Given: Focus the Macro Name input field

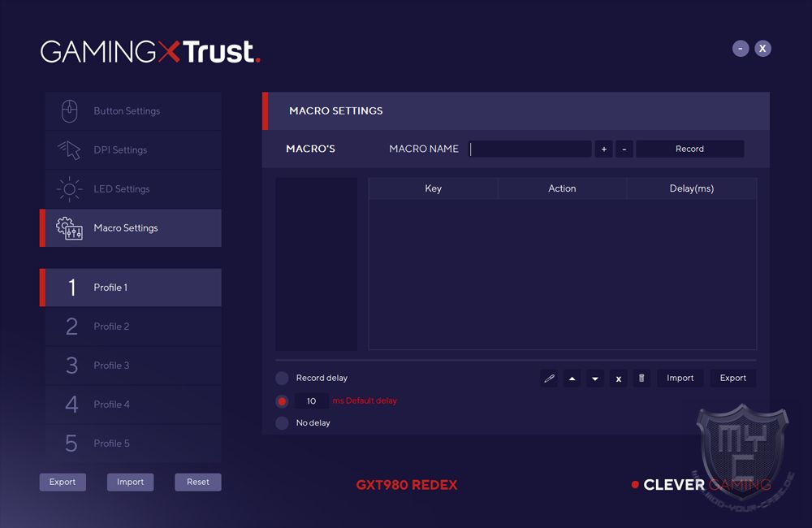Looking at the screenshot, I should click(x=529, y=149).
